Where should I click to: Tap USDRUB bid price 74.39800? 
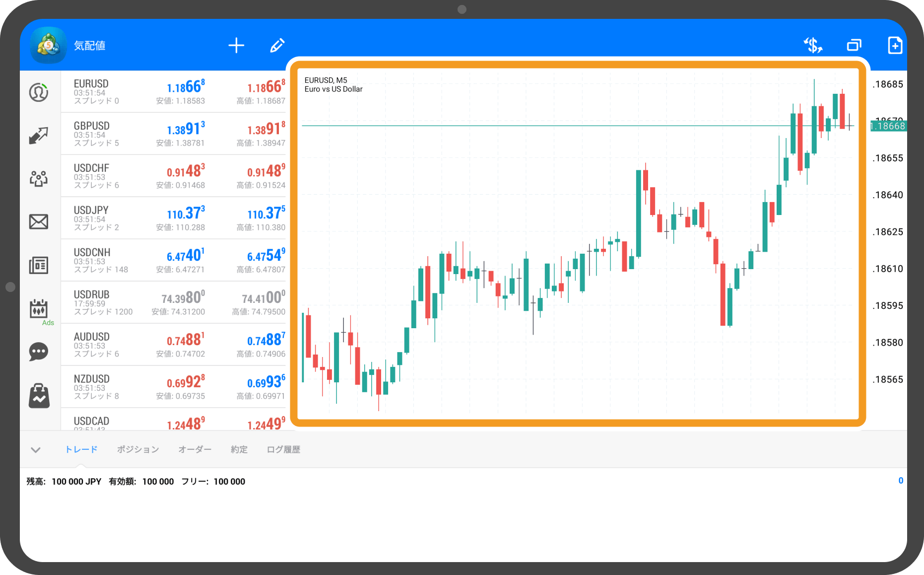coord(183,298)
